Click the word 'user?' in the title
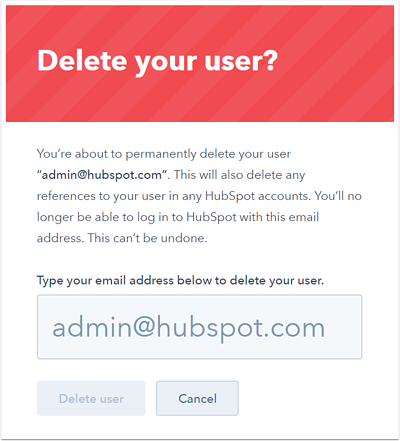 coord(241,60)
